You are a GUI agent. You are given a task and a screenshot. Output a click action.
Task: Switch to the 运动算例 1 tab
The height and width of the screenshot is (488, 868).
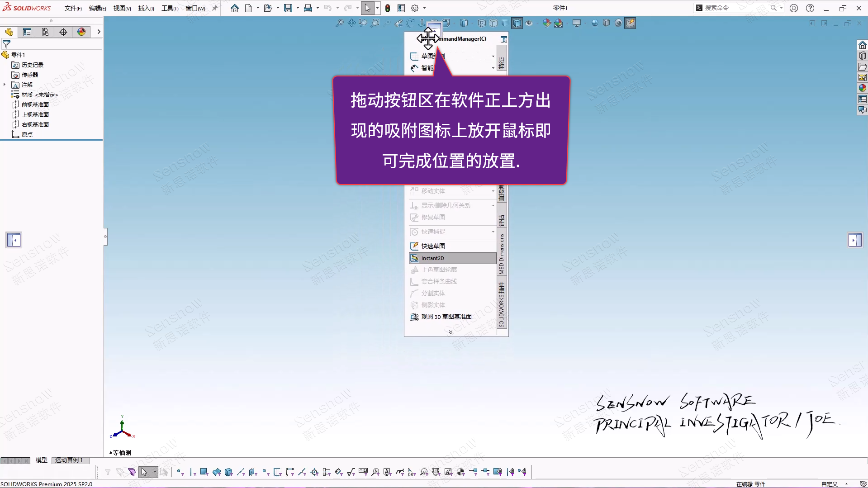tap(69, 460)
